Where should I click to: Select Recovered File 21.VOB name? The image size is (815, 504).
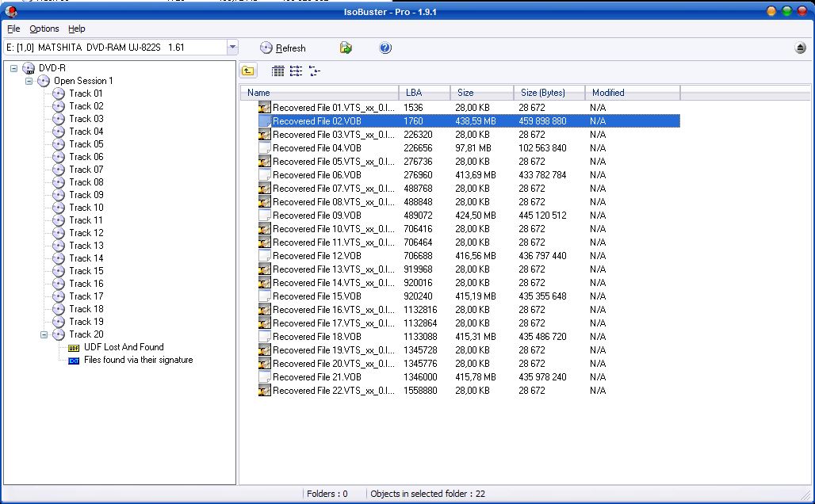coord(316,377)
